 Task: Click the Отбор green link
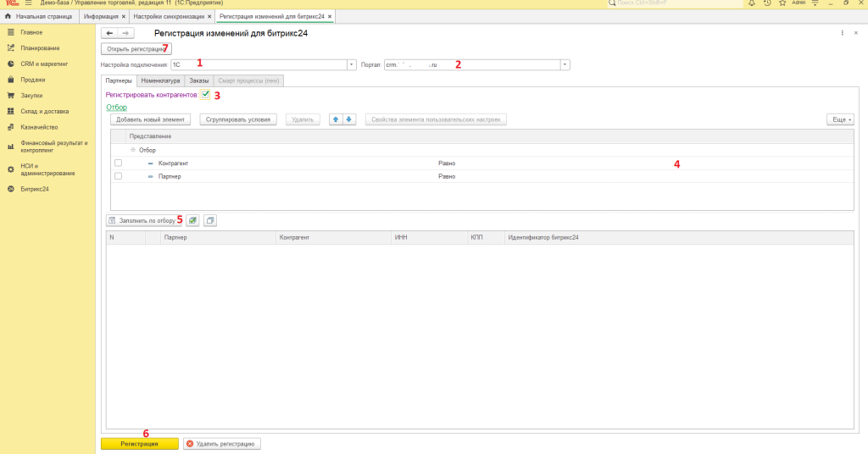click(117, 108)
